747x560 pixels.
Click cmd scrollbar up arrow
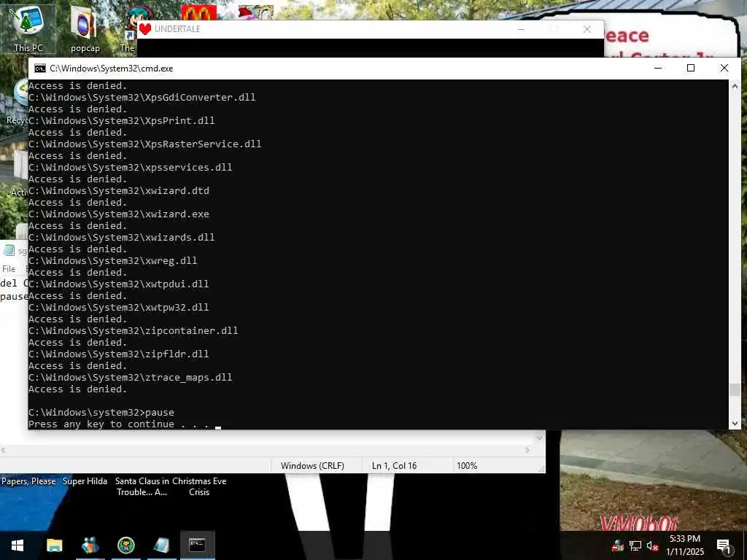[734, 86]
